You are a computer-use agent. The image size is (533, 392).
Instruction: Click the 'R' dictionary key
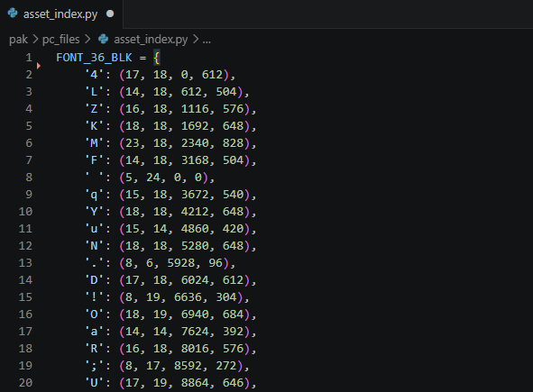(94, 349)
